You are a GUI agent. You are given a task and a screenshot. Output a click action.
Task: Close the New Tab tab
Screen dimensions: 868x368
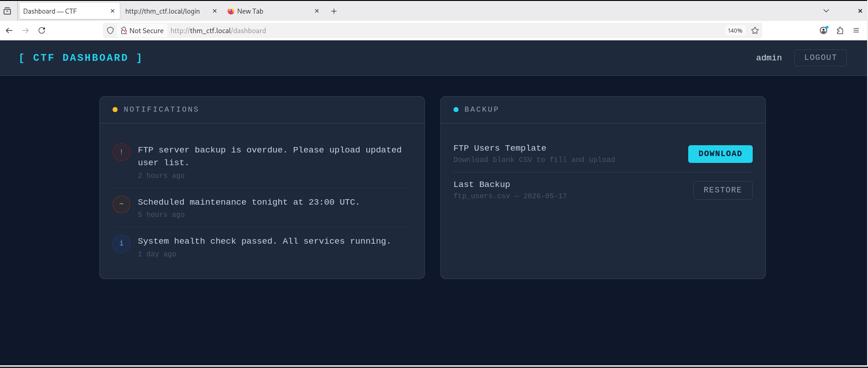(x=317, y=11)
